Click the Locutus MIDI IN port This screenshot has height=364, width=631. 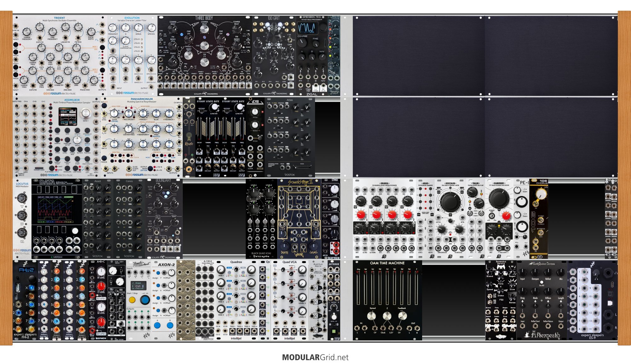tap(22, 198)
